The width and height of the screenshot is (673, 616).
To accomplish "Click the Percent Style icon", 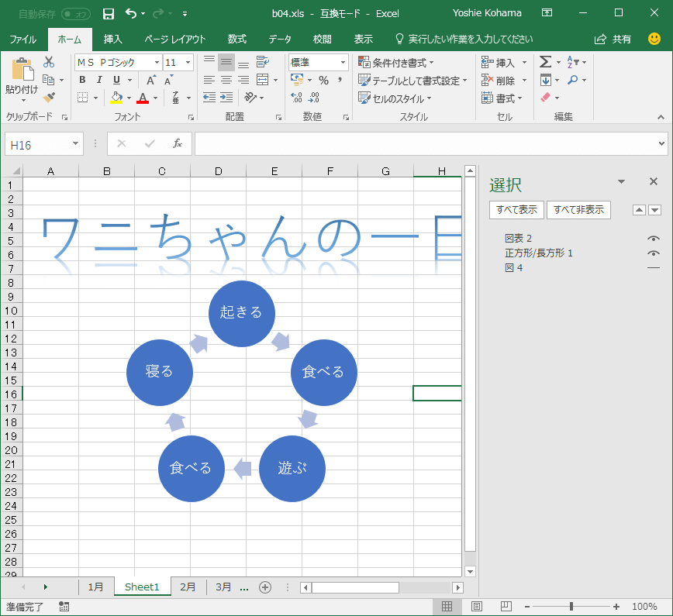I will (x=323, y=81).
